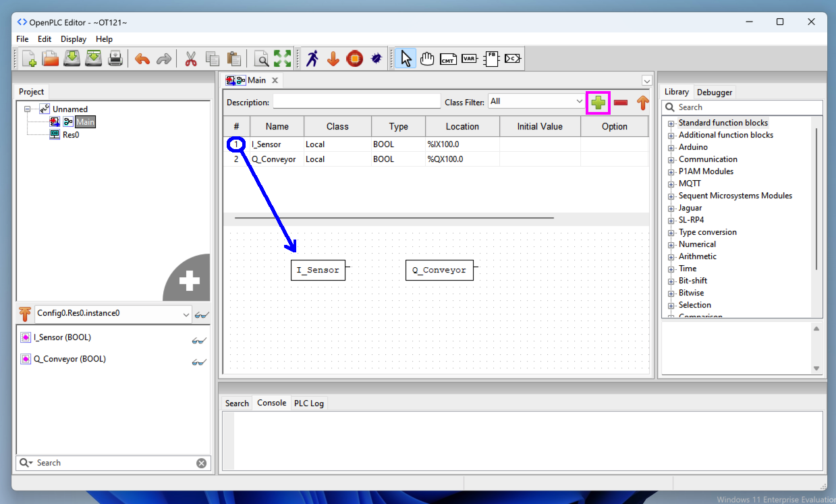Click the orange Transfer program arrow icon

pos(333,59)
